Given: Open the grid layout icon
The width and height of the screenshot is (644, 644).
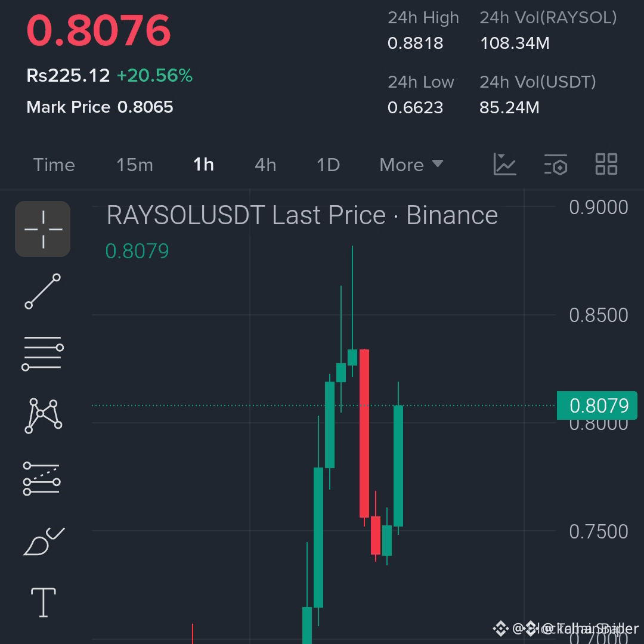Looking at the screenshot, I should tap(606, 165).
